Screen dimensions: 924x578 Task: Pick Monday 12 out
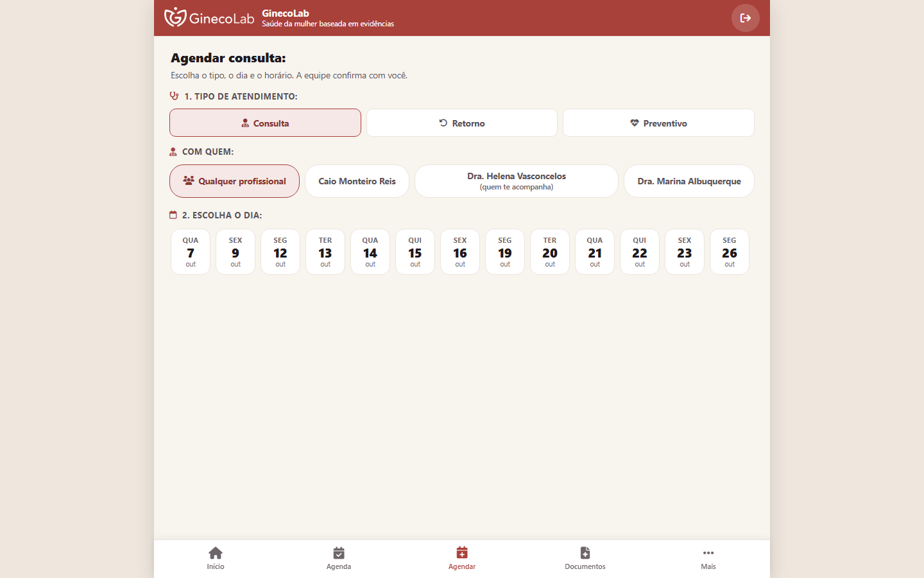280,252
